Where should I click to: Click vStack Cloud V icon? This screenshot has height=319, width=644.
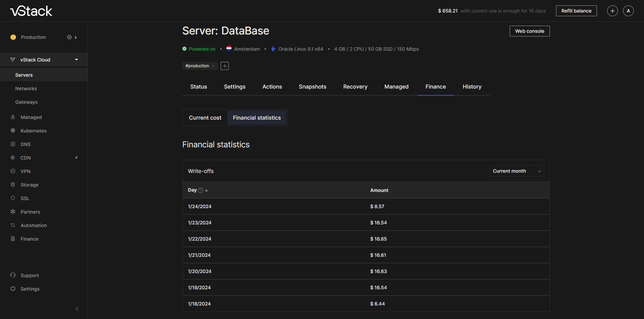(x=13, y=59)
